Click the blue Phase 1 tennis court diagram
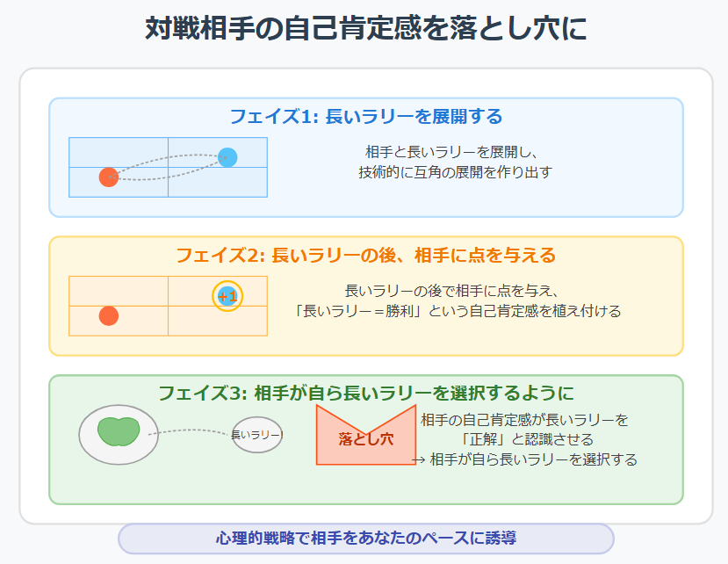Screen dimensions: 728x564 point(168,167)
